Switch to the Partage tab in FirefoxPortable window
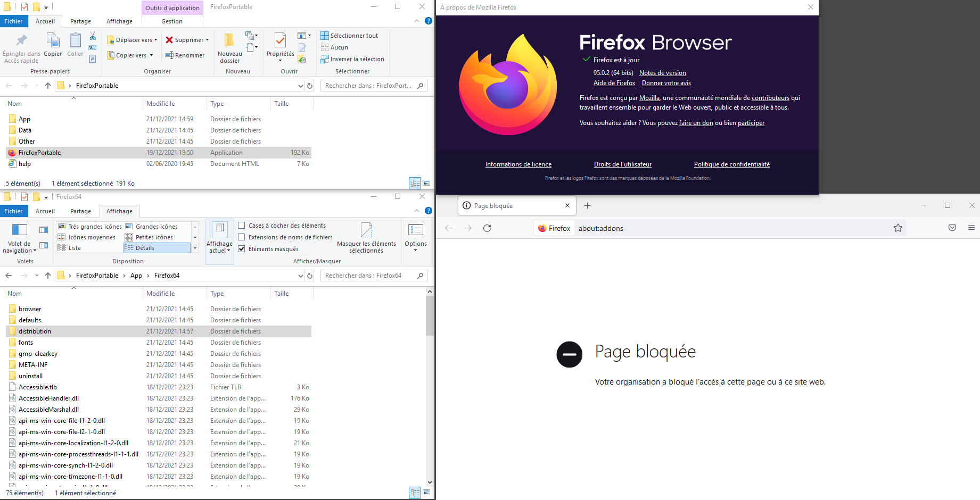Viewport: 980px width, 500px height. [x=80, y=21]
